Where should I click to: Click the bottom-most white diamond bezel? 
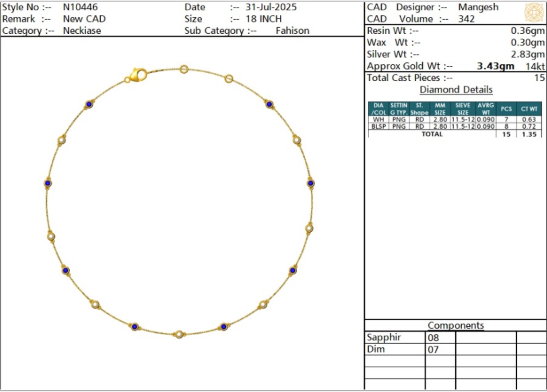[180, 334]
